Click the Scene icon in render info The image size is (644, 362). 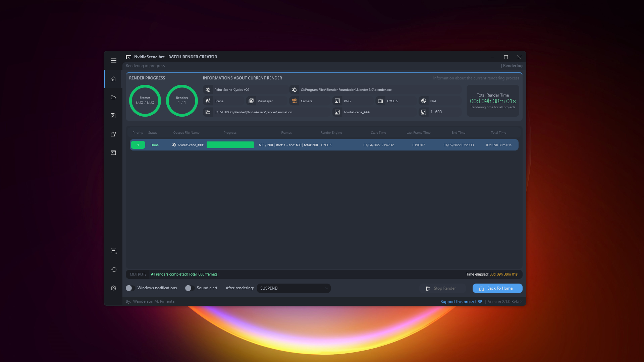(208, 101)
